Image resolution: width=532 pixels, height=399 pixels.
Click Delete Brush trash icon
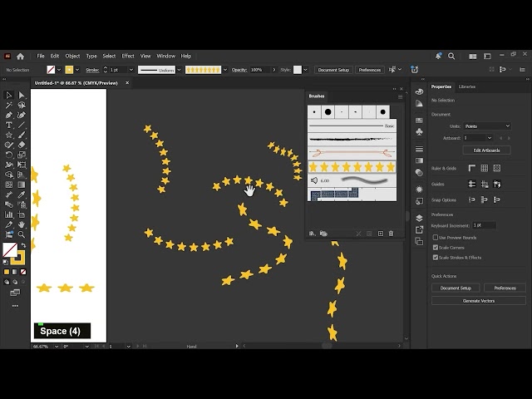391,234
